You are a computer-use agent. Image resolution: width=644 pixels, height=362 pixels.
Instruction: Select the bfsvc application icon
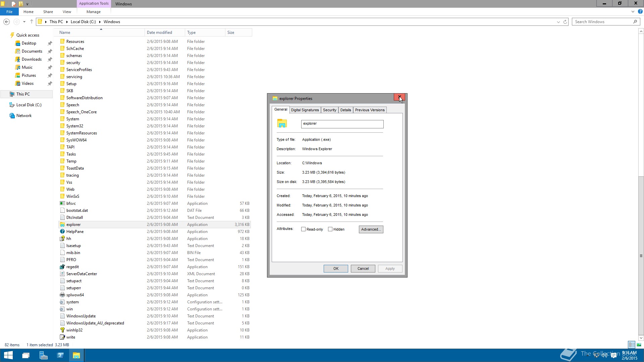[x=62, y=203]
